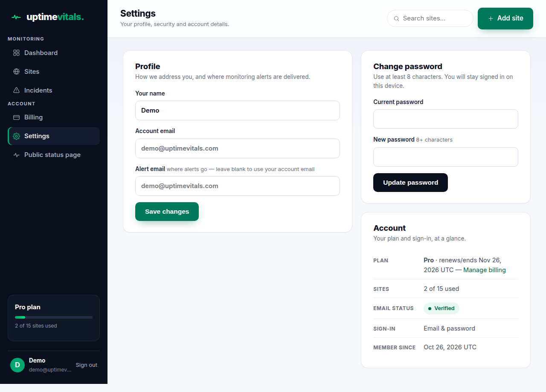Click the 'Email & password' sign-in value
Viewport: 546px width, 392px height.
click(449, 328)
